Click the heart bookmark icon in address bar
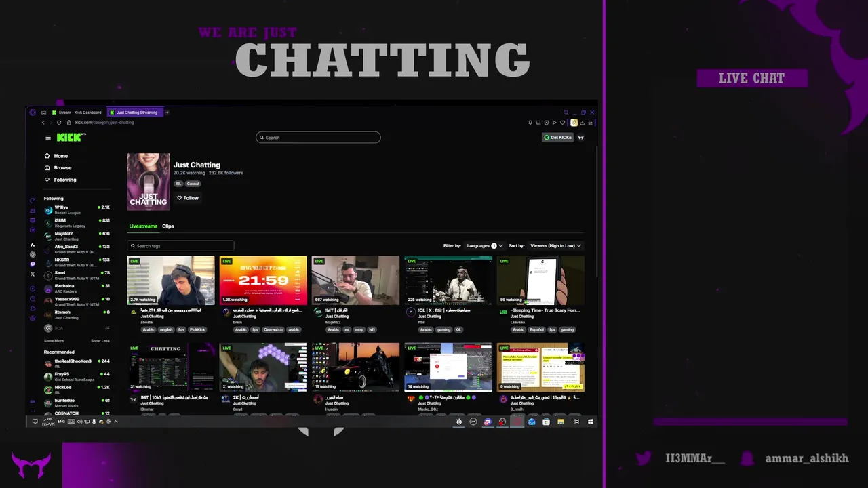The height and width of the screenshot is (488, 868). point(563,123)
